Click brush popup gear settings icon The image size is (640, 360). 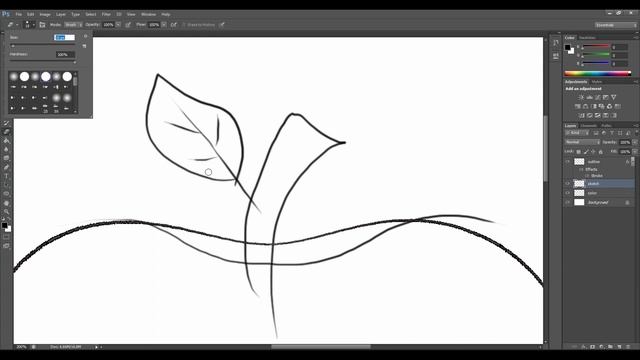[x=85, y=37]
